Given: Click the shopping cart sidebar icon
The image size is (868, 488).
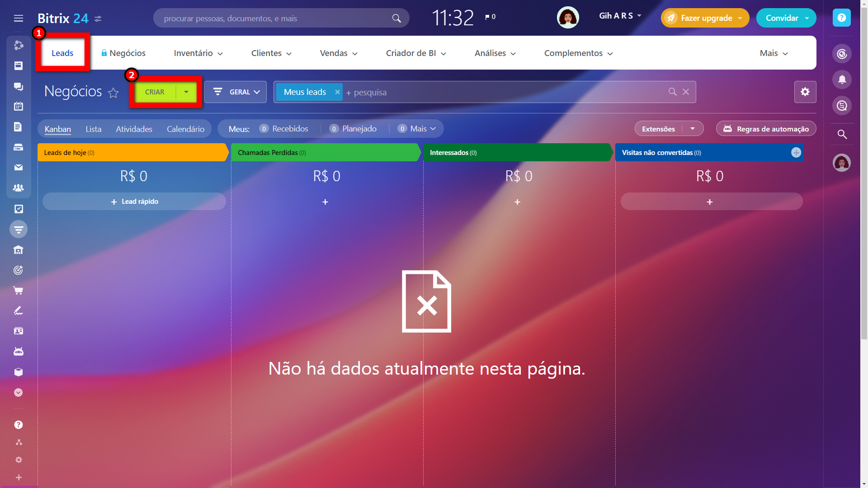Looking at the screenshot, I should point(18,291).
